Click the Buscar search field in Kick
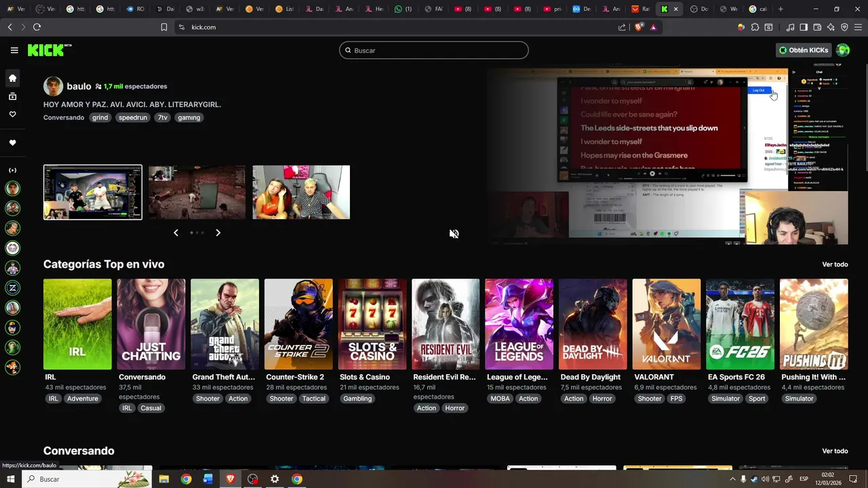The width and height of the screenshot is (868, 488). coord(434,50)
